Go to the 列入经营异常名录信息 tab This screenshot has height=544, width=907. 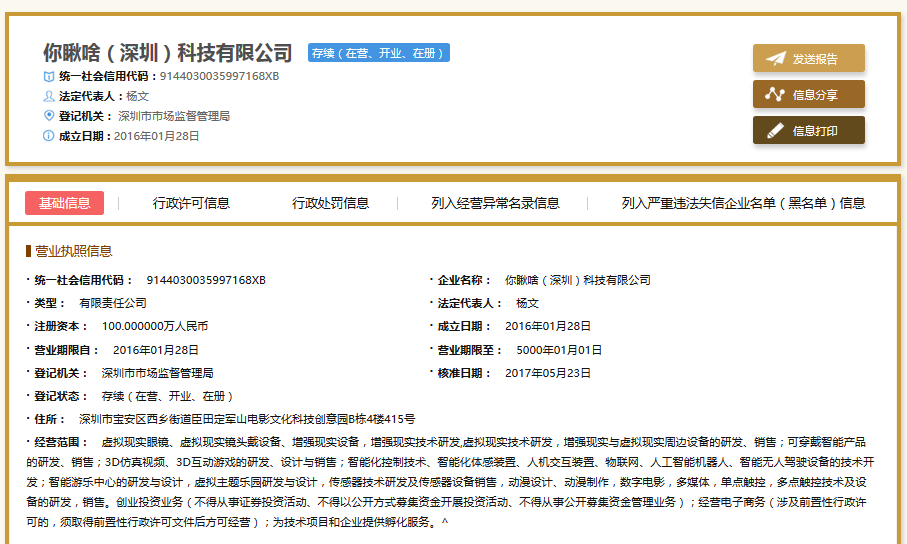(495, 203)
